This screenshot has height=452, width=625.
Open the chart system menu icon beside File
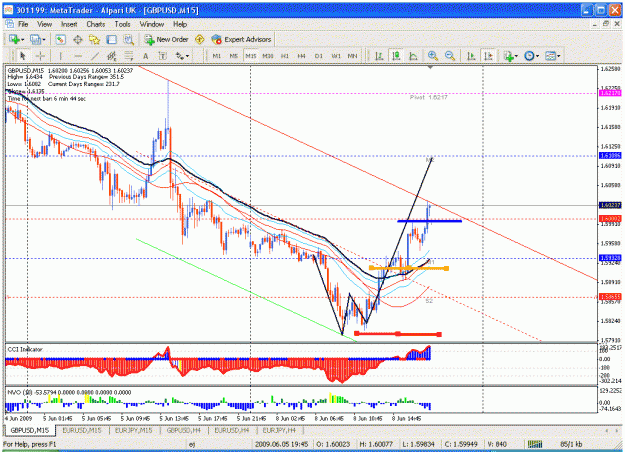point(10,24)
